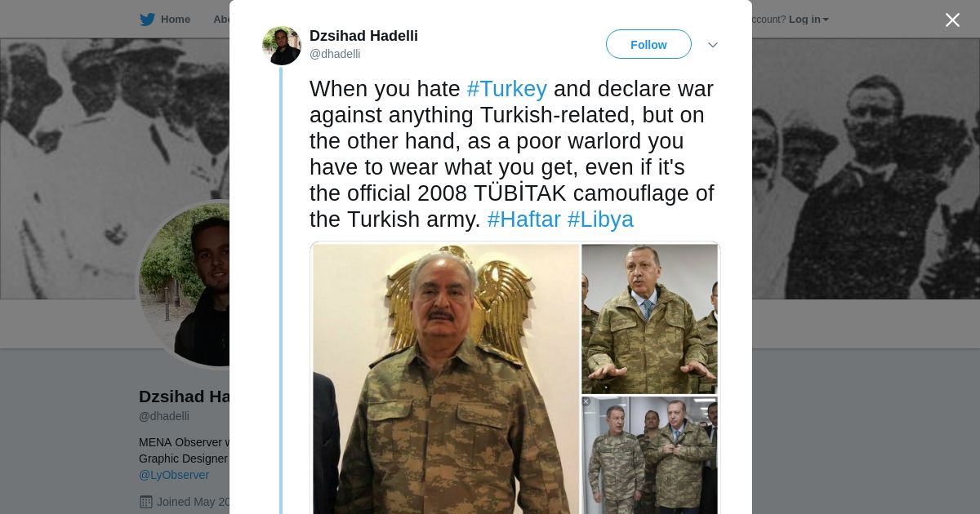Open the tweet options chevron
This screenshot has width=980, height=514.
pos(713,45)
